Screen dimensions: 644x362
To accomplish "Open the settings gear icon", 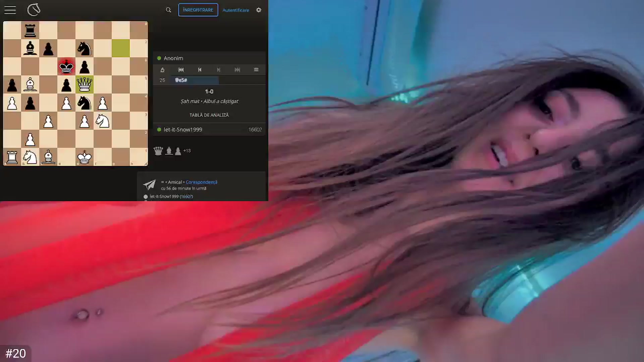I will 259,10.
